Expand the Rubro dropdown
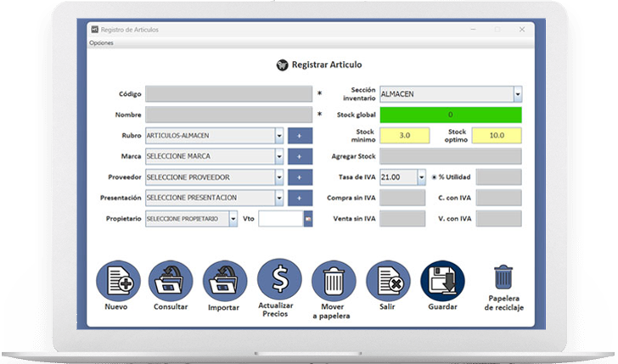 click(x=278, y=136)
